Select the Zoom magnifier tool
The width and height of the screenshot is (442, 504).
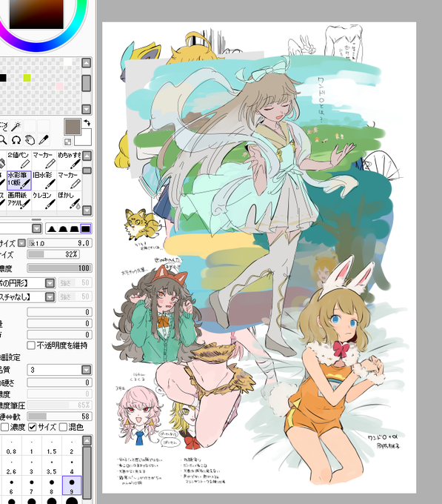[x=3, y=140]
